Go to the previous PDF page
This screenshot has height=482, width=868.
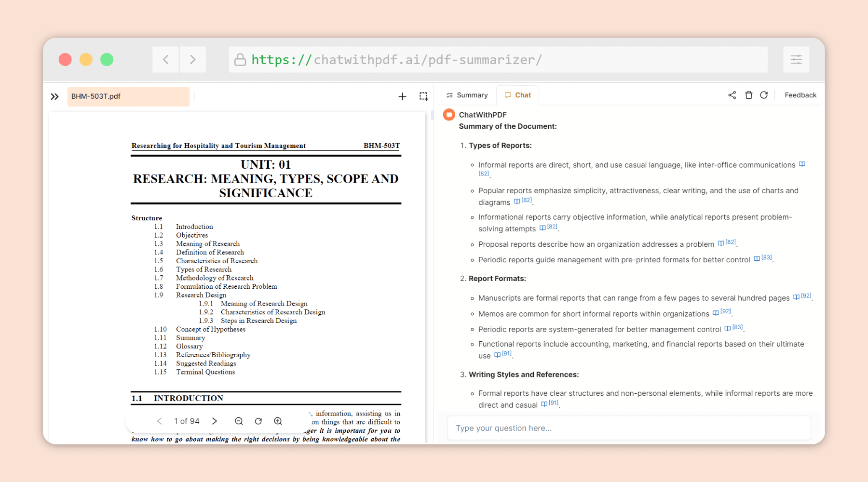tap(160, 421)
